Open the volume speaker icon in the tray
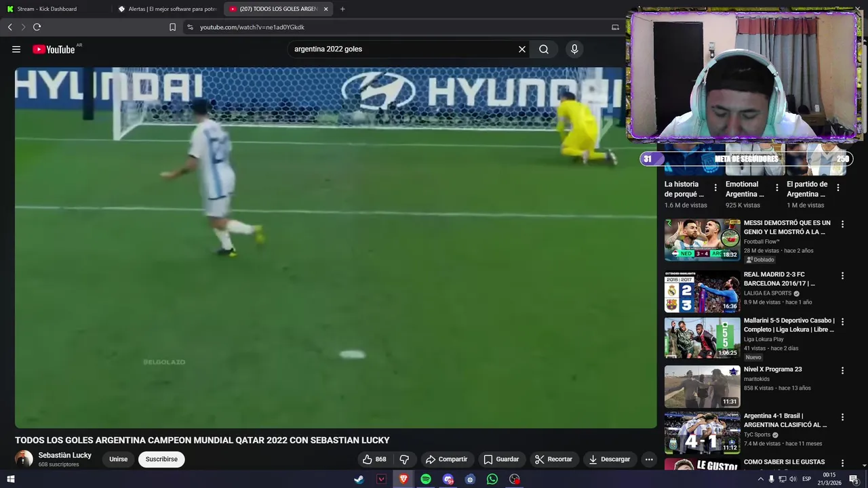The width and height of the screenshot is (868, 488). [x=793, y=479]
